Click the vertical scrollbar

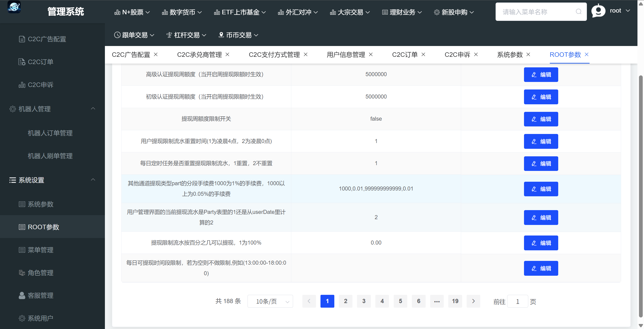640,196
